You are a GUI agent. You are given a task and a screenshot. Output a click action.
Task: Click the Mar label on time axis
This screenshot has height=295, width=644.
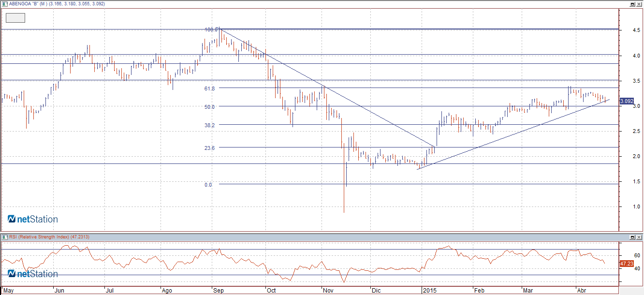point(528,291)
